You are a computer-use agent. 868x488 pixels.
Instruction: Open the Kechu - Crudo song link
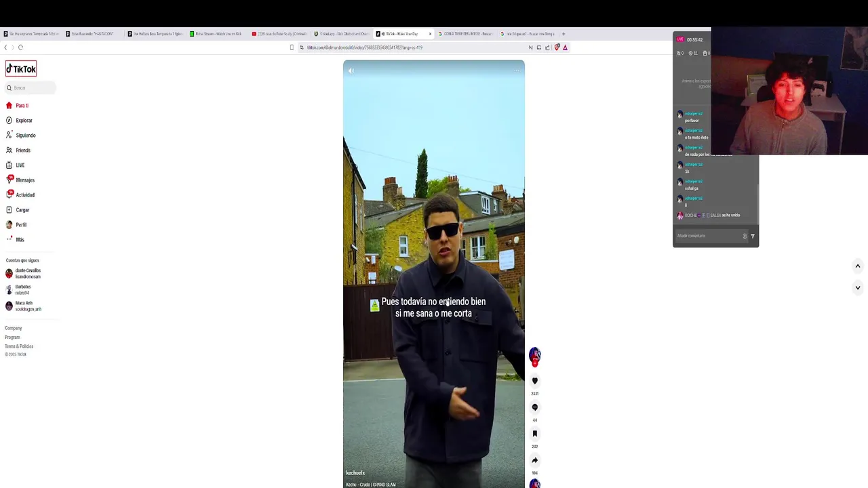[x=371, y=485]
